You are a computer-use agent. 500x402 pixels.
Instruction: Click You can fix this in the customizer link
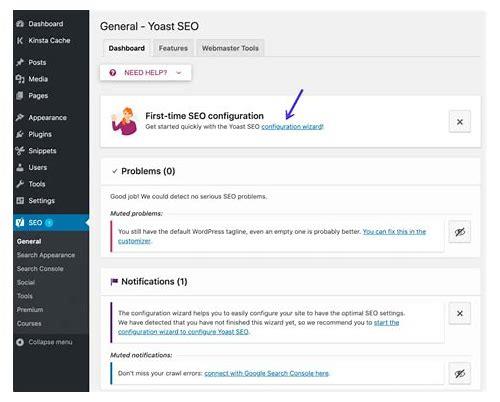tap(394, 232)
